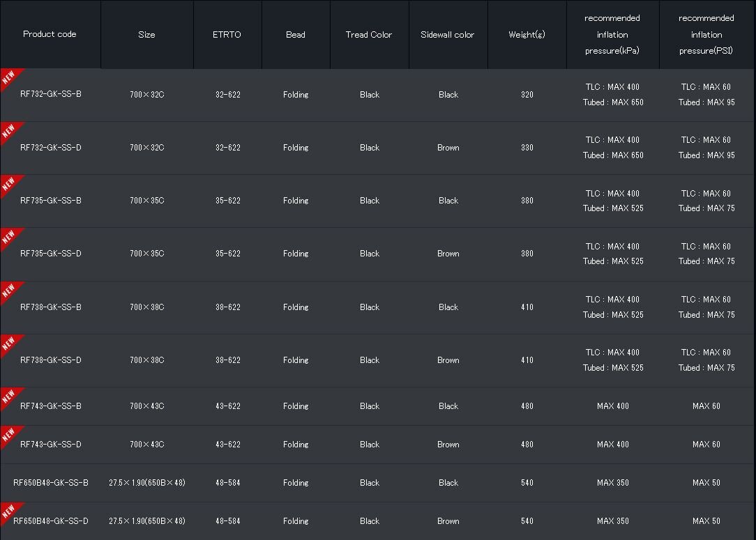Click the recommended inflation pressure(kPa) header
Viewport: 756px width, 540px height.
[x=612, y=35]
